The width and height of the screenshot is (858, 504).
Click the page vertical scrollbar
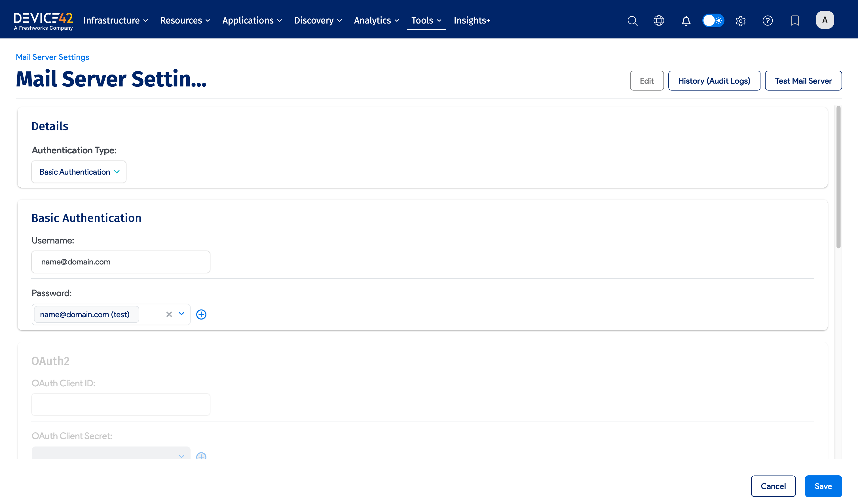[838, 177]
